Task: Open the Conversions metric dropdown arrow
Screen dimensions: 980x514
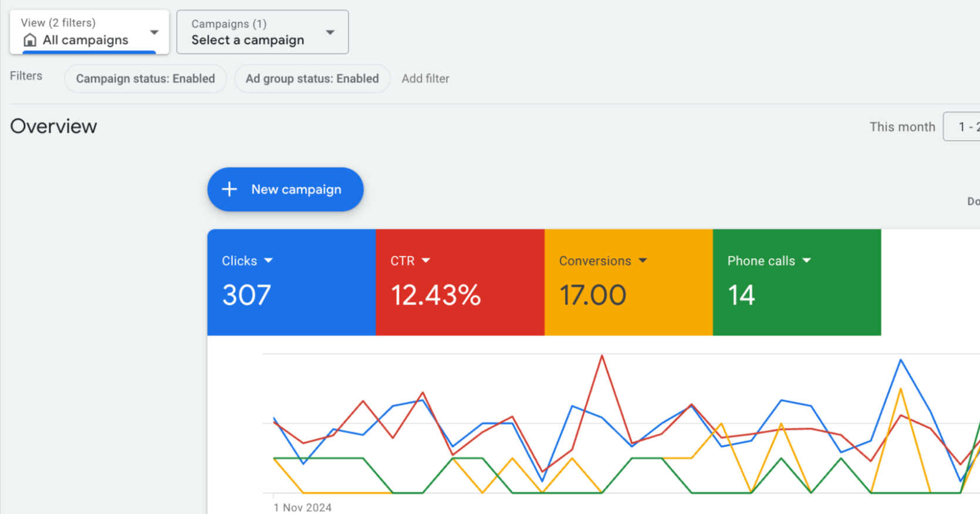Action: [643, 261]
